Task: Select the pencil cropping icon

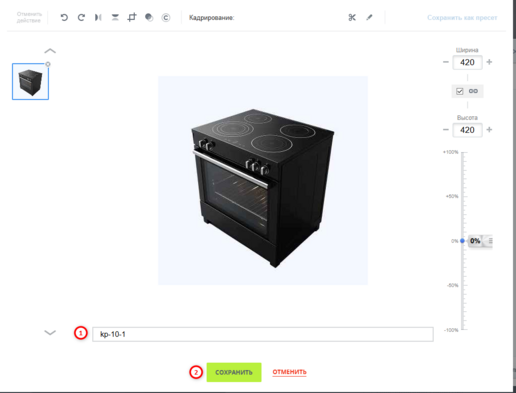Action: coord(369,17)
